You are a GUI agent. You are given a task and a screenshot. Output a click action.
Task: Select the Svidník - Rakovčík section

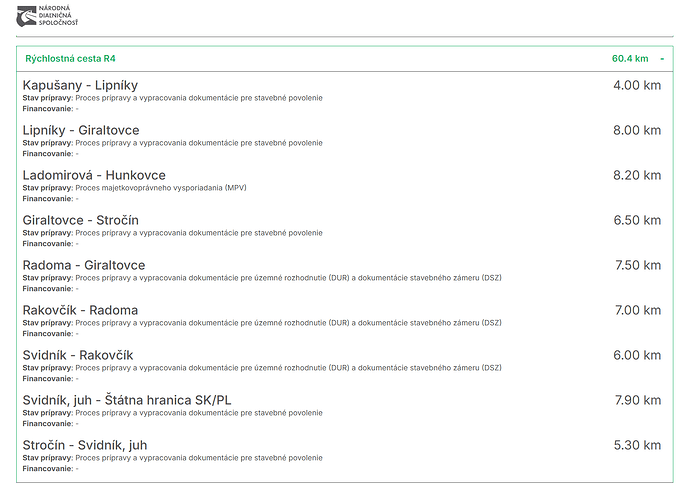(78, 355)
